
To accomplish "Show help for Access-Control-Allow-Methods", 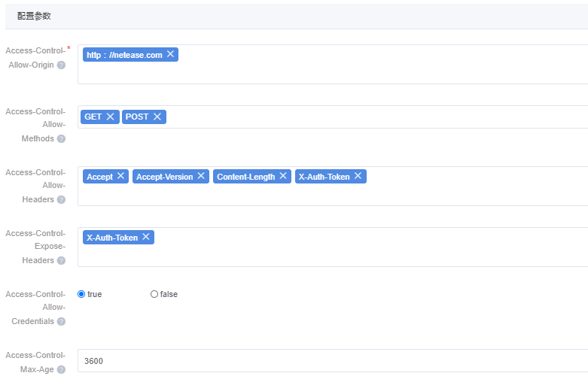I will pos(61,139).
